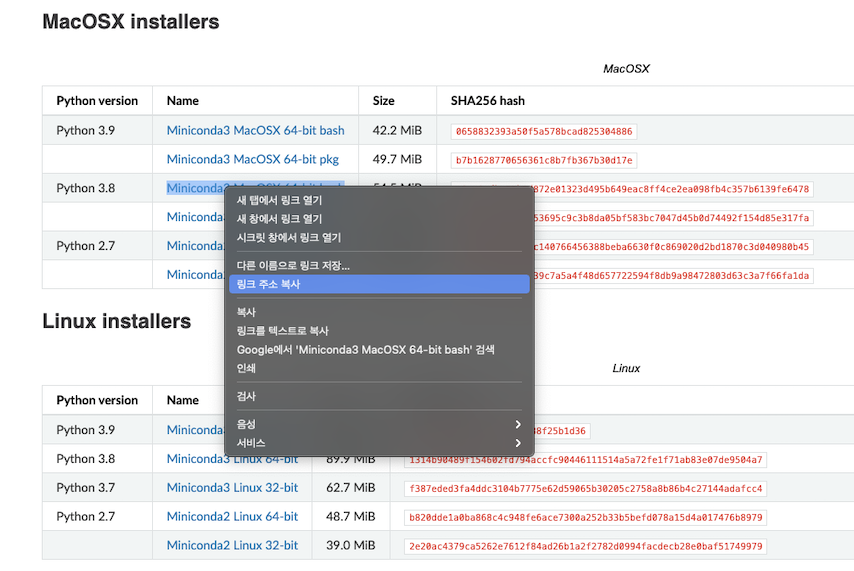This screenshot has height=571, width=854.
Task: Click the 48.7 MiB size cell
Action: pos(351,517)
